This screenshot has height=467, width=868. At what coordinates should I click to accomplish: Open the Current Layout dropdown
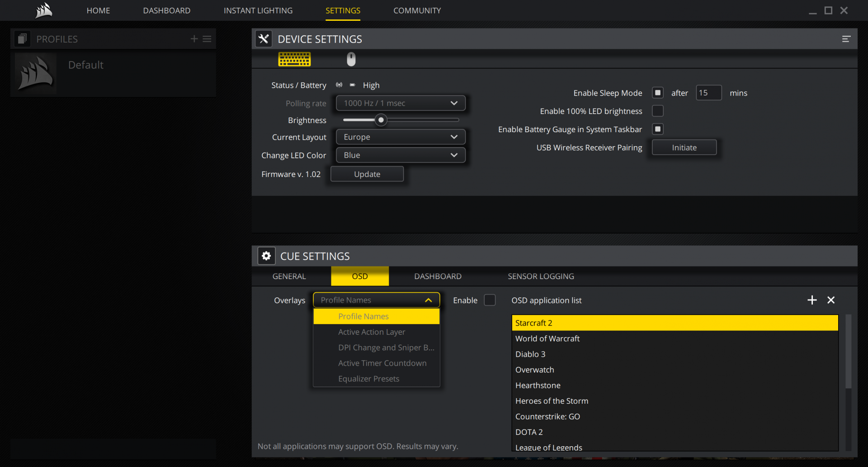(401, 137)
